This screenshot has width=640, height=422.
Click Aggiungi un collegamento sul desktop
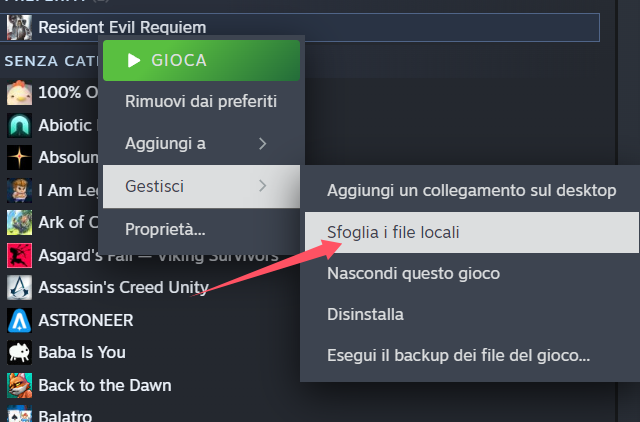click(x=471, y=191)
